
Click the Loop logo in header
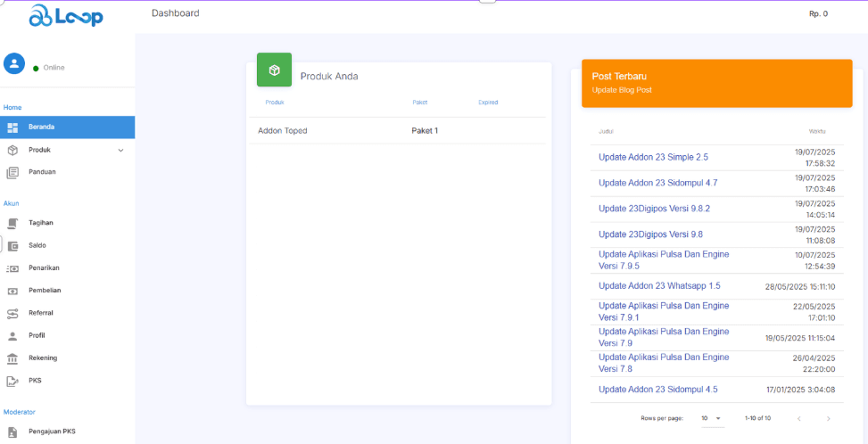(x=66, y=15)
